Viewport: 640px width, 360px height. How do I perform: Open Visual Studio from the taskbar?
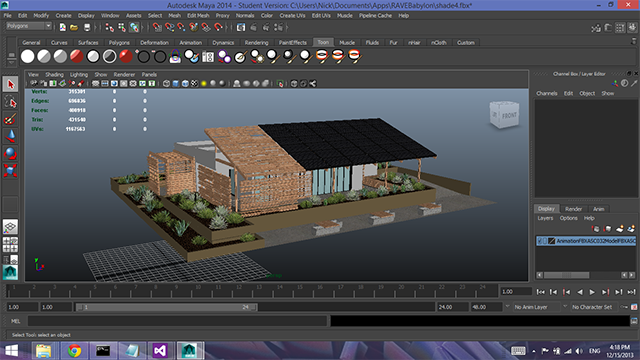160,351
